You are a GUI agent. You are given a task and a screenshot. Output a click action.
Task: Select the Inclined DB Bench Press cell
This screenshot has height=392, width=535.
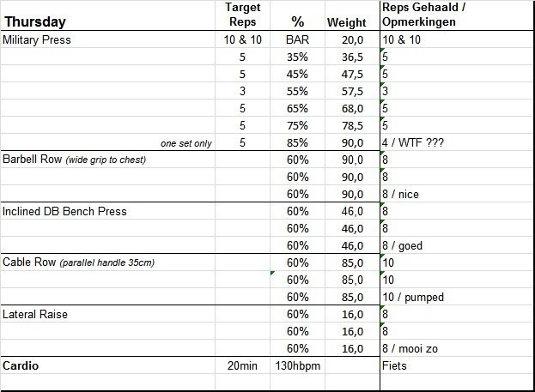(64, 212)
